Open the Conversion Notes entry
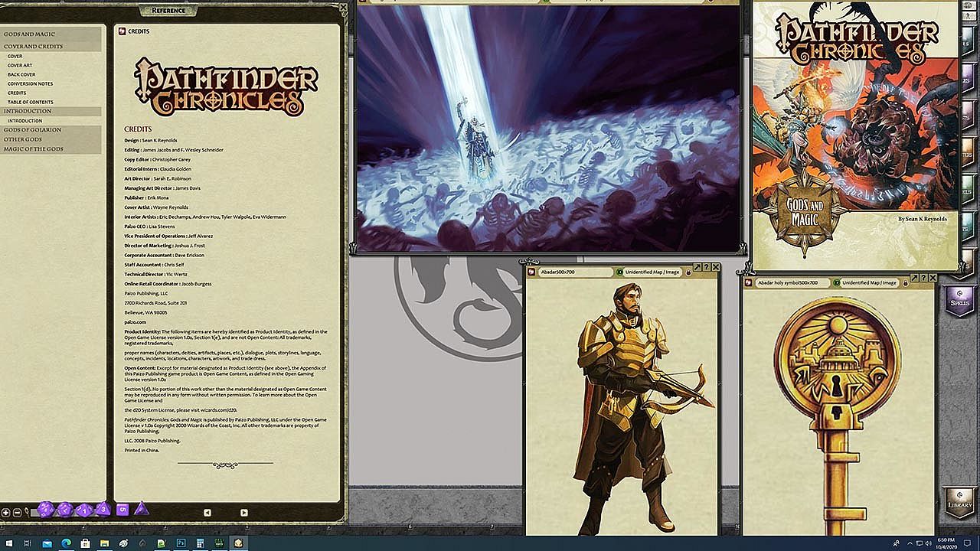This screenshot has width=980, height=551. pos(31,83)
